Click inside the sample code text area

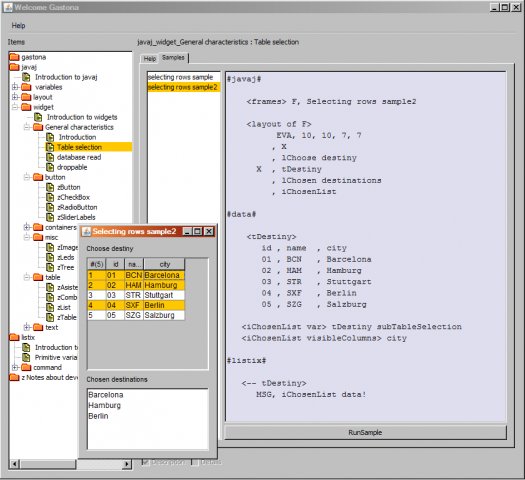366,247
